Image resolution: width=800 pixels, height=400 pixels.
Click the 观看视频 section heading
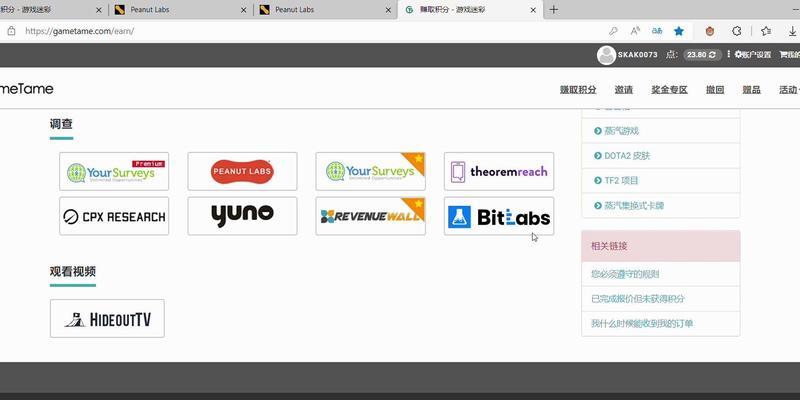[72, 271]
